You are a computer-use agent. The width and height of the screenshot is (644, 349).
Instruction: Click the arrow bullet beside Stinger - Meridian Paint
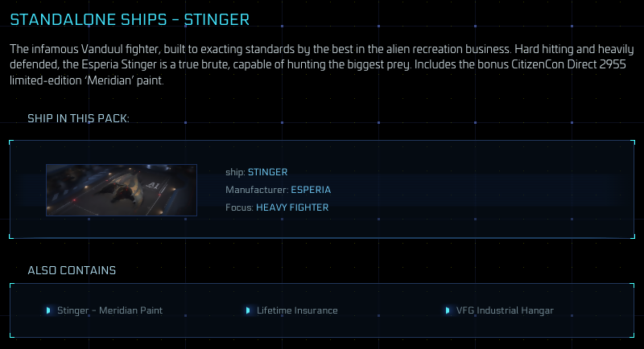48,310
